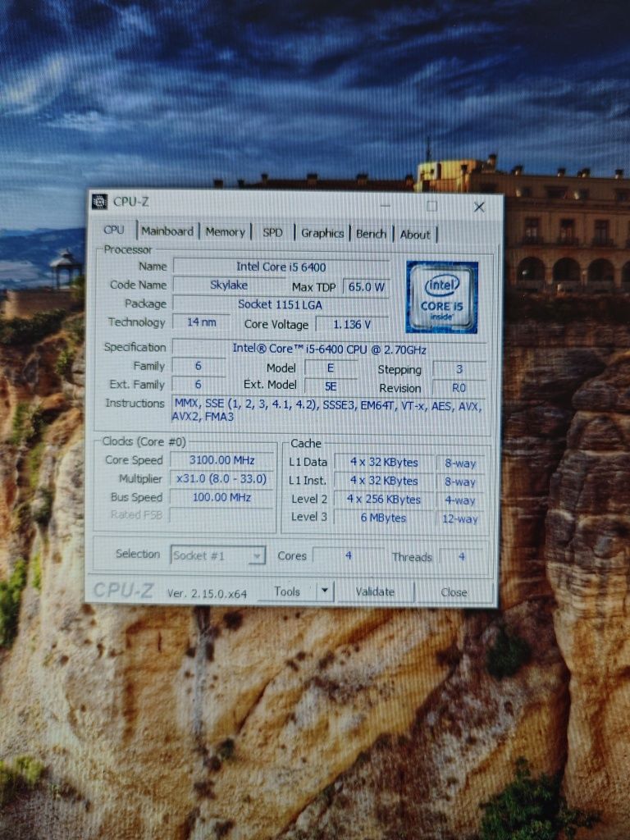Open the Bench tab
Screen dimensions: 630x840
(371, 234)
